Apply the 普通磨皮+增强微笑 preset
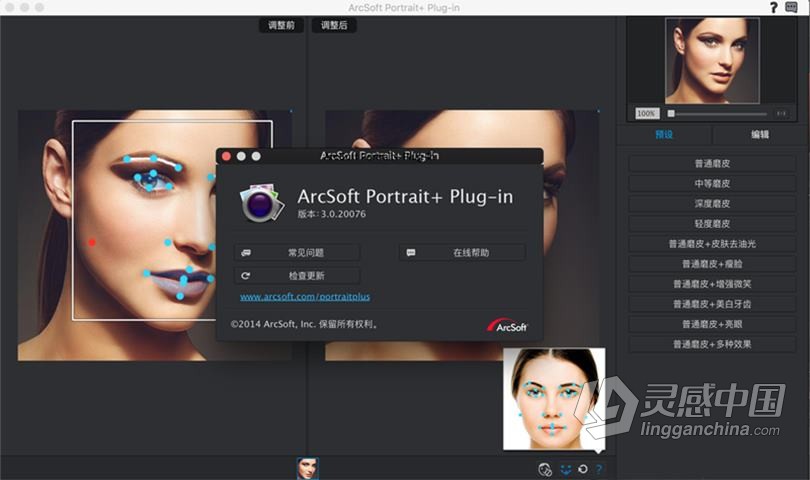Viewport: 810px width, 480px height. [712, 284]
